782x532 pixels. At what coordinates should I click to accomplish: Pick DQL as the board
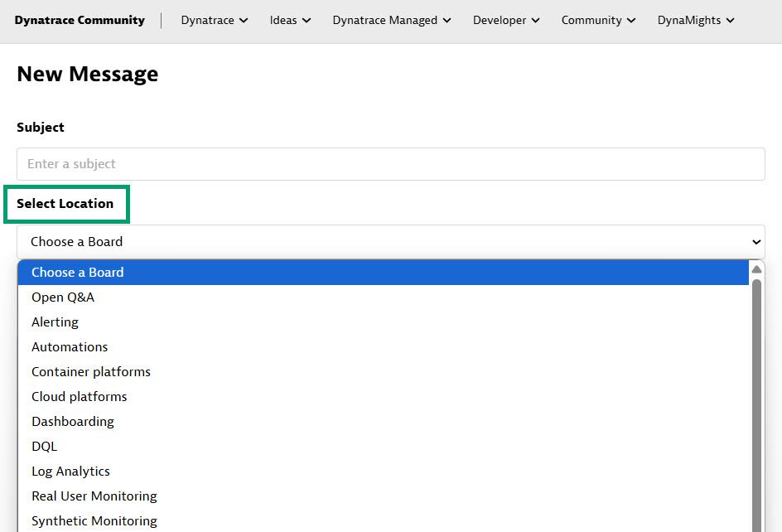45,447
